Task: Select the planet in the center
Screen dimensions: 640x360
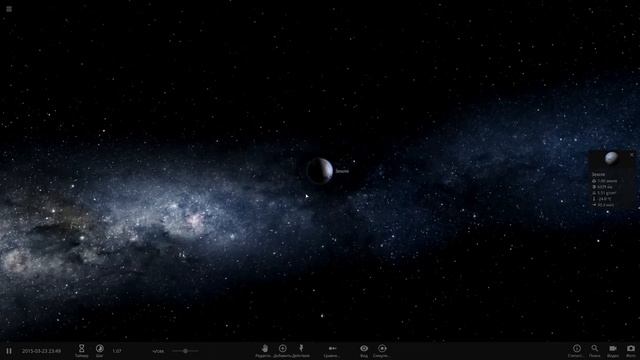Action: point(320,171)
